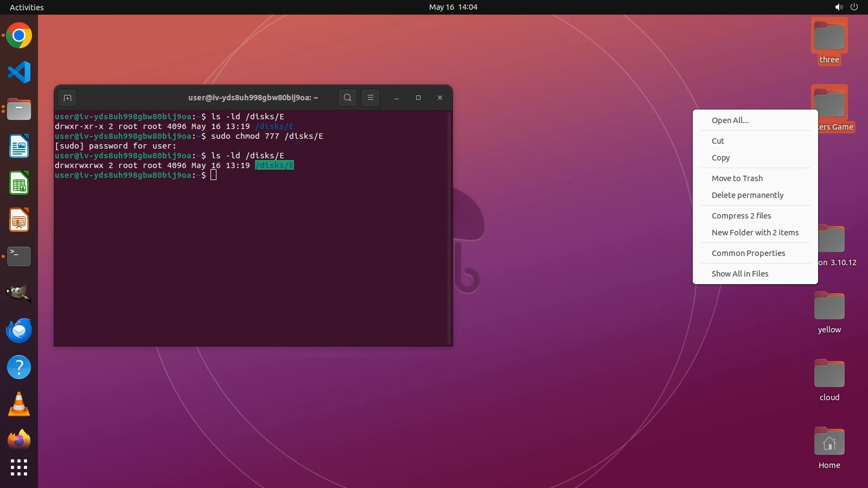
Task: Select Open All... in context menu
Action: point(730,120)
